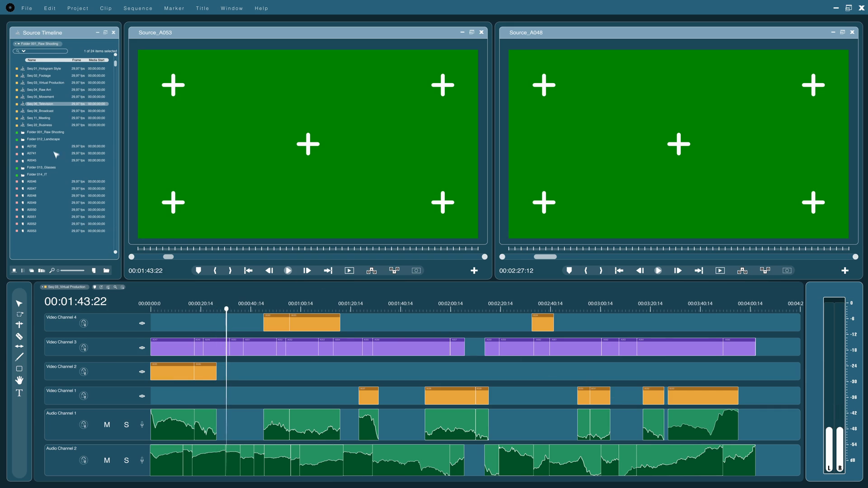This screenshot has height=488, width=868.
Task: Mute Audio Channel 1
Action: (107, 425)
